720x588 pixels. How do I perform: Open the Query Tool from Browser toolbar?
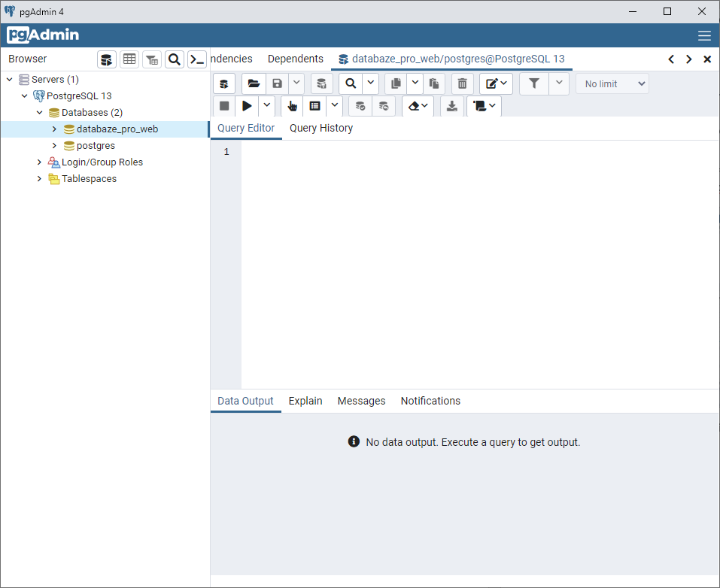[x=107, y=59]
